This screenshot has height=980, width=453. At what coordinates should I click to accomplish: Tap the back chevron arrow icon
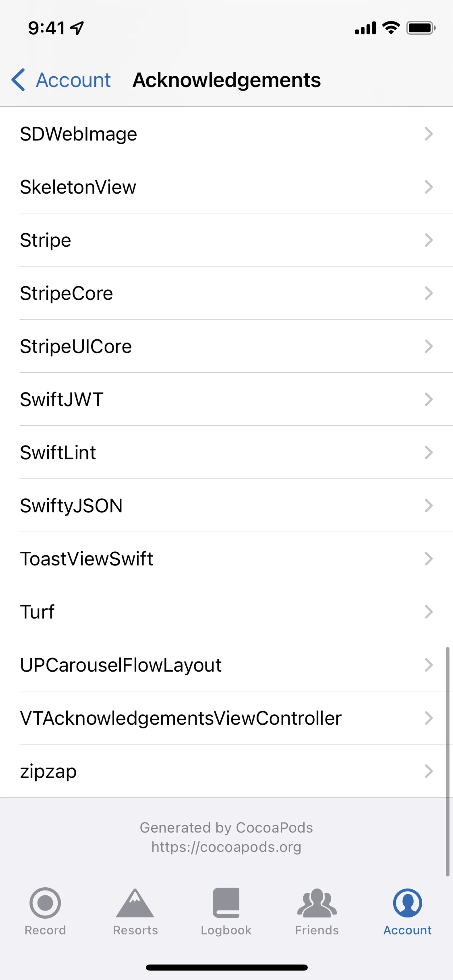pyautogui.click(x=18, y=80)
